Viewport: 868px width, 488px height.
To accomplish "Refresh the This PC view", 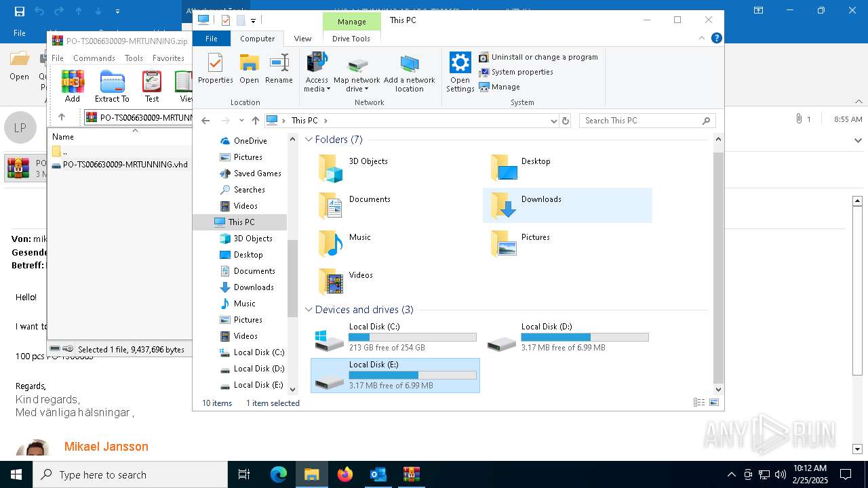I will click(x=566, y=121).
